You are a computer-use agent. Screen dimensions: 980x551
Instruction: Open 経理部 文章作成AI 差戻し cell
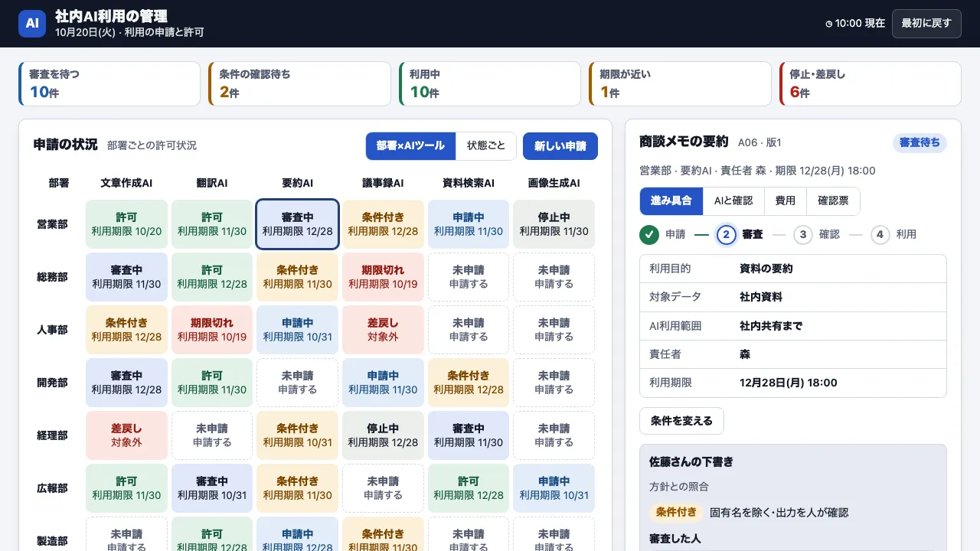pos(126,435)
